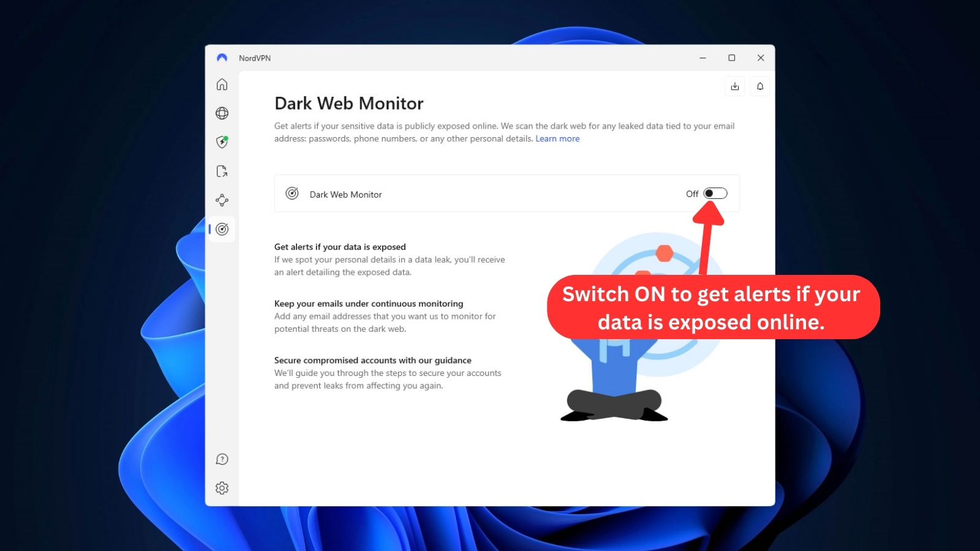Minimize the NordVPN window
Viewport: 980px width, 551px height.
703,58
